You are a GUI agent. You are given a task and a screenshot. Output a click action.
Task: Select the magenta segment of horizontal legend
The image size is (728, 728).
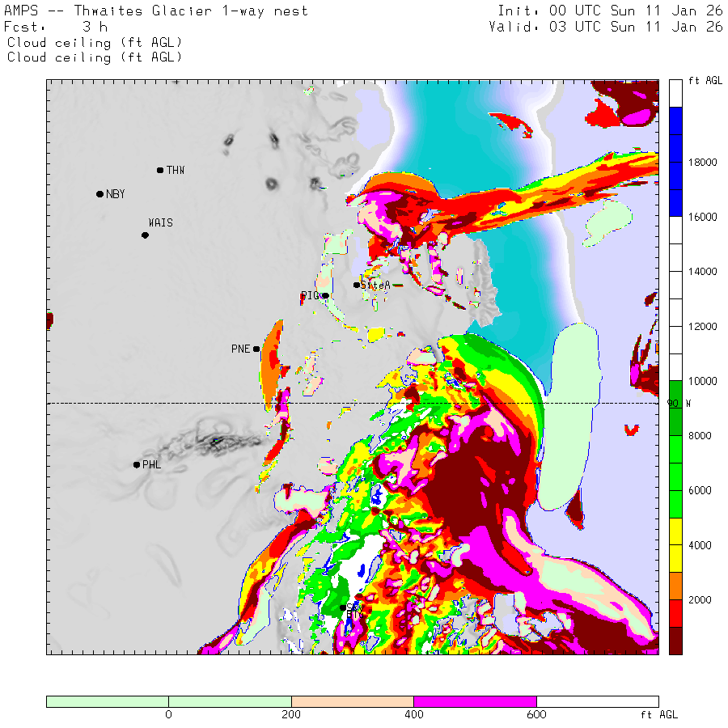[474, 701]
